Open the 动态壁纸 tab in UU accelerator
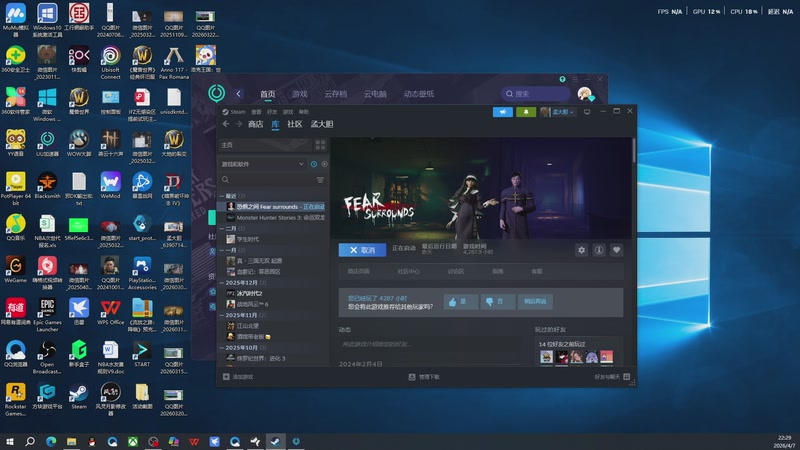 tap(419, 94)
